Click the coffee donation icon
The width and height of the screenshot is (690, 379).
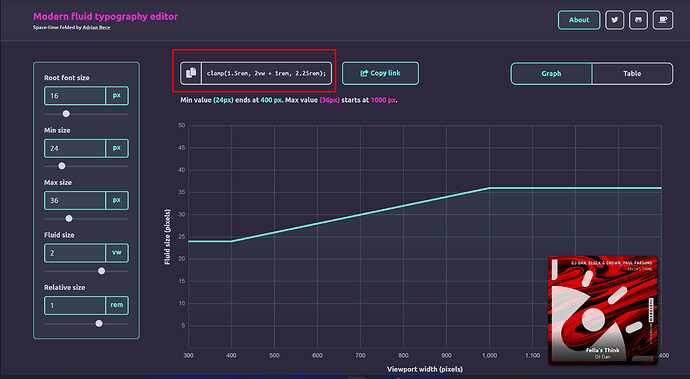663,20
